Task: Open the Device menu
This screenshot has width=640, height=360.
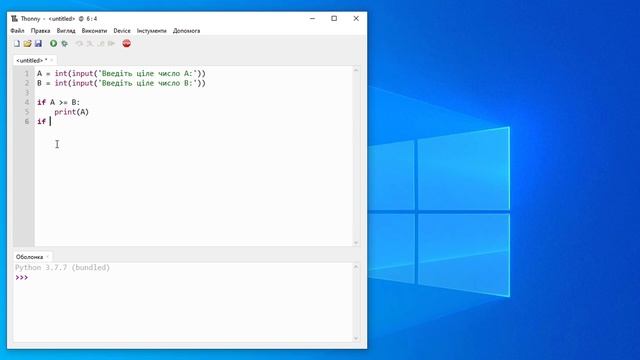Action: pos(122,31)
